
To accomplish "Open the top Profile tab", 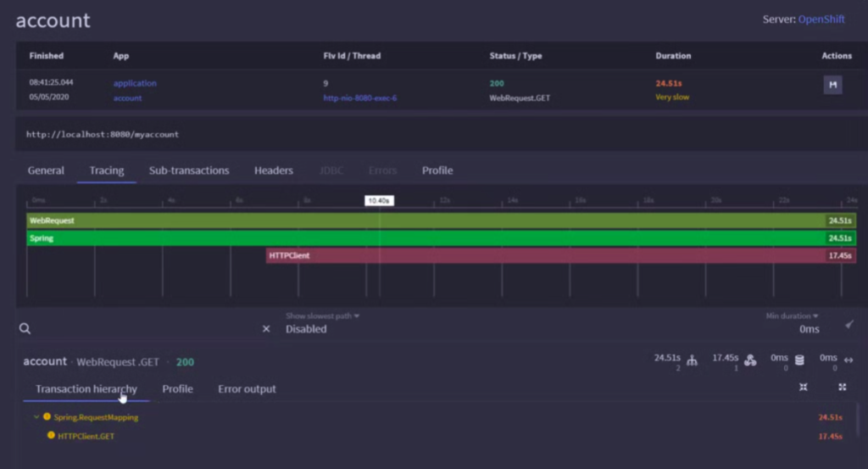I will pyautogui.click(x=437, y=170).
